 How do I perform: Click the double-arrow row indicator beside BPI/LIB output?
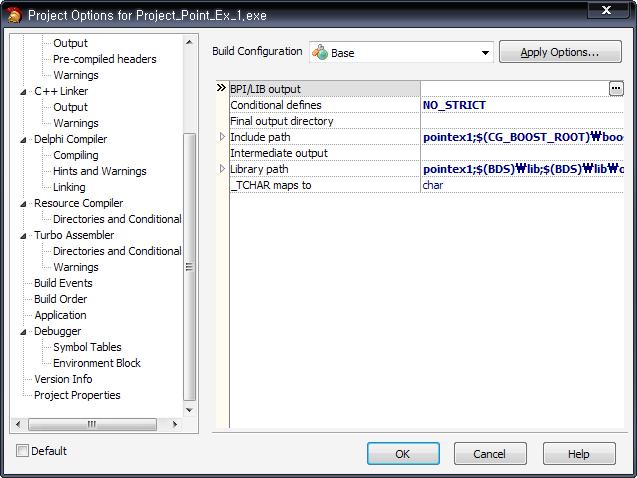(x=221, y=89)
